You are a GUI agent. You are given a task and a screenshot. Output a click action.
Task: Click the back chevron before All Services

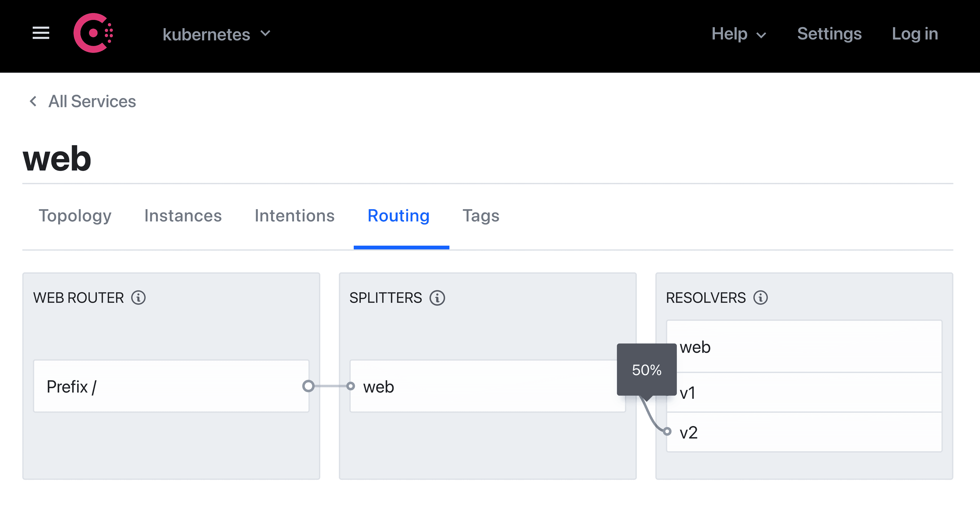(x=33, y=101)
